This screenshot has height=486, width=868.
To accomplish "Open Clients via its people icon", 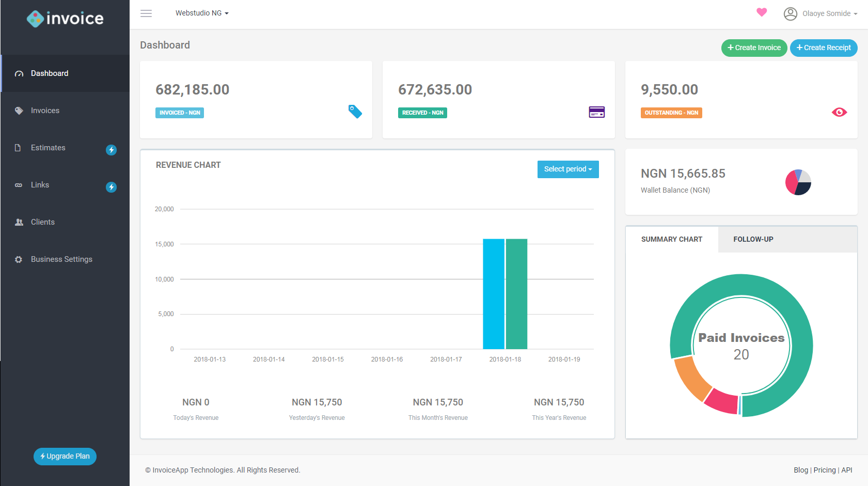I will pos(19,222).
